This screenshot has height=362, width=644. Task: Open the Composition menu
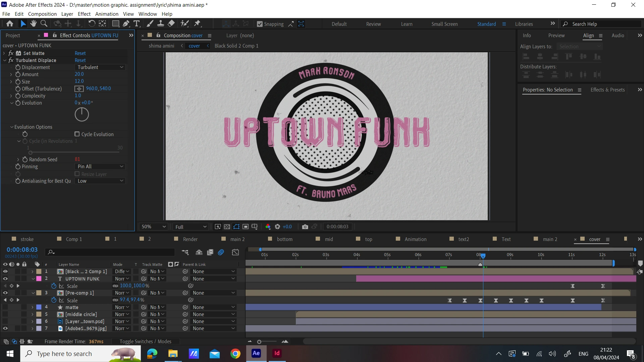click(42, 14)
